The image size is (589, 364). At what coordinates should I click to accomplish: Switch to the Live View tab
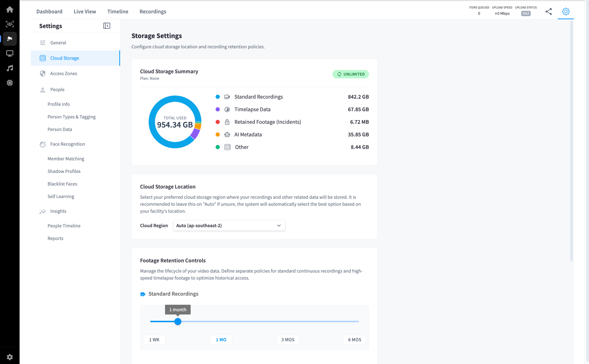click(85, 12)
